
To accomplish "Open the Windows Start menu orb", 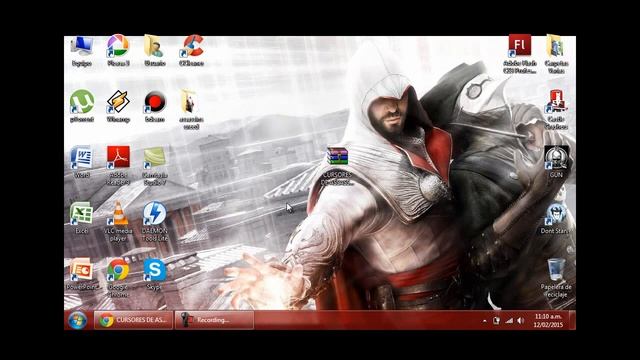I will point(78,320).
